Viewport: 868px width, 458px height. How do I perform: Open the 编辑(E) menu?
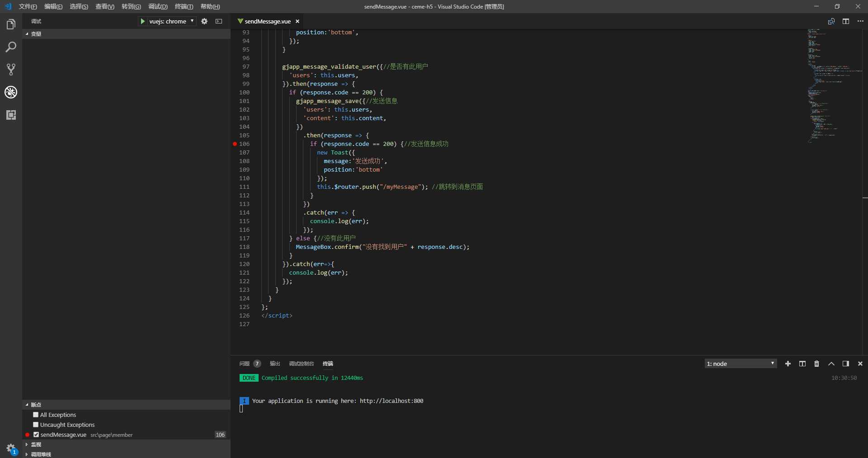[x=53, y=6]
